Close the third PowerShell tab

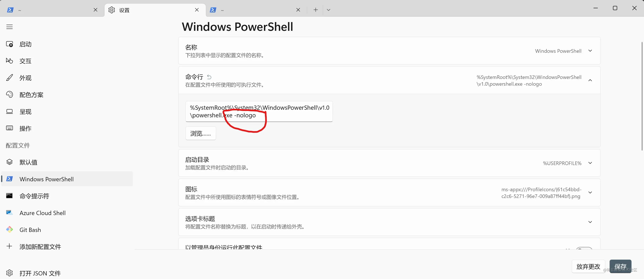tap(298, 10)
